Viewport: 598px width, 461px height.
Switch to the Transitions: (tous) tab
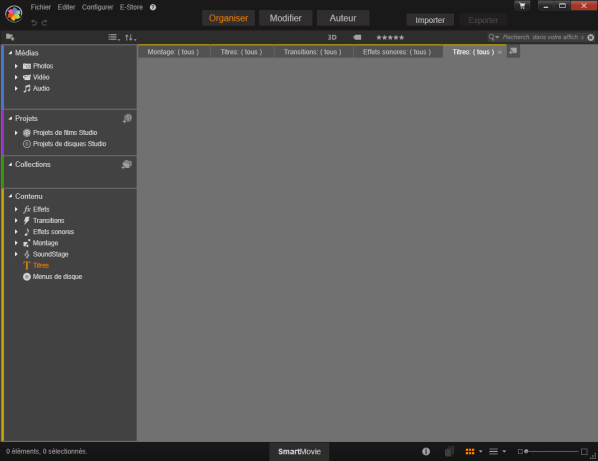312,52
